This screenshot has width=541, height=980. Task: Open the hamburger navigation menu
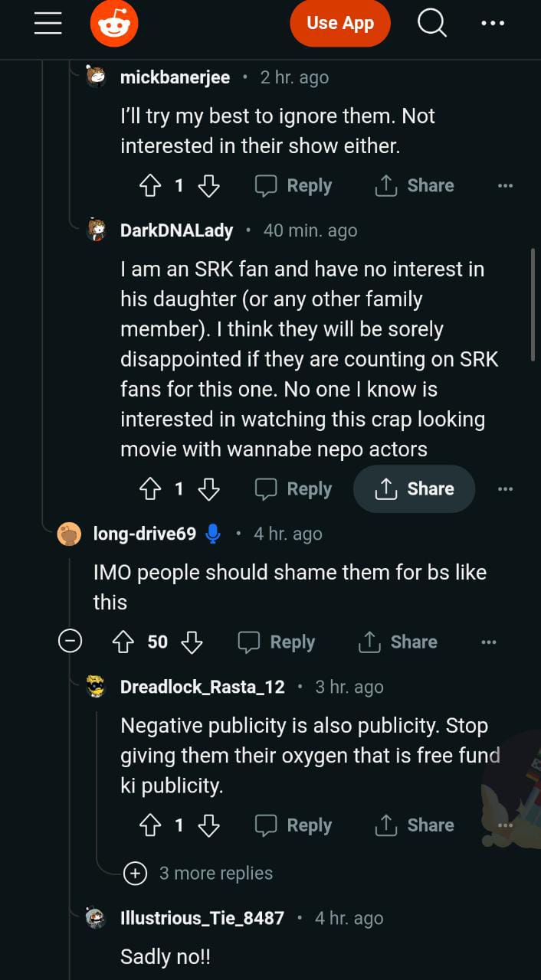click(48, 23)
